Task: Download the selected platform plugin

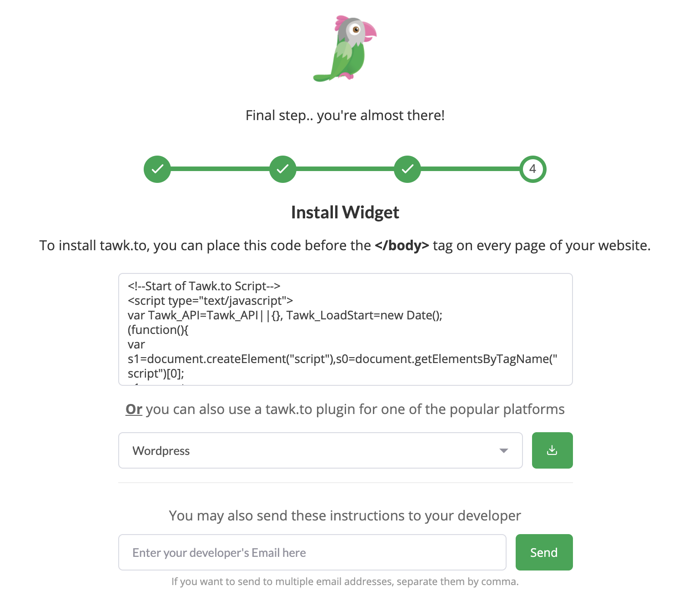Action: [552, 450]
